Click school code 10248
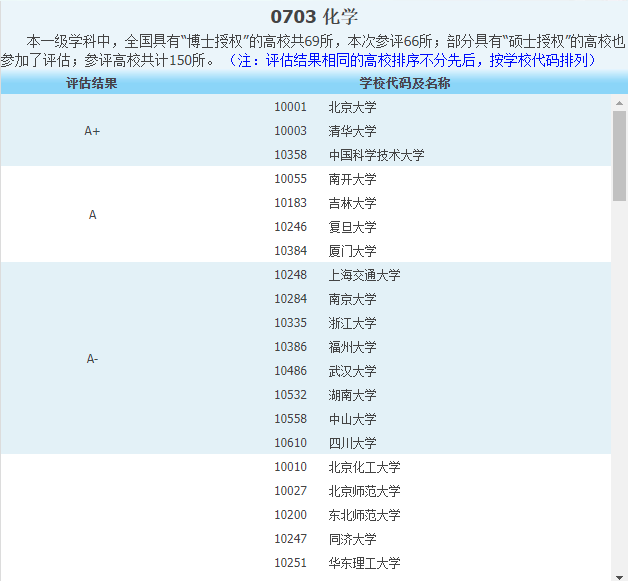Screen dimensions: 628x581 [x=290, y=275]
